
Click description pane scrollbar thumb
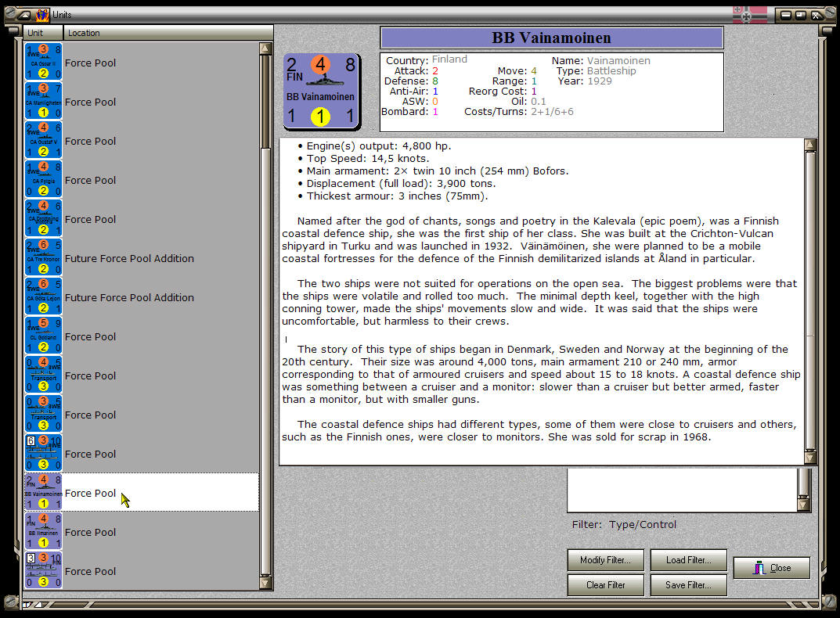pos(810,301)
